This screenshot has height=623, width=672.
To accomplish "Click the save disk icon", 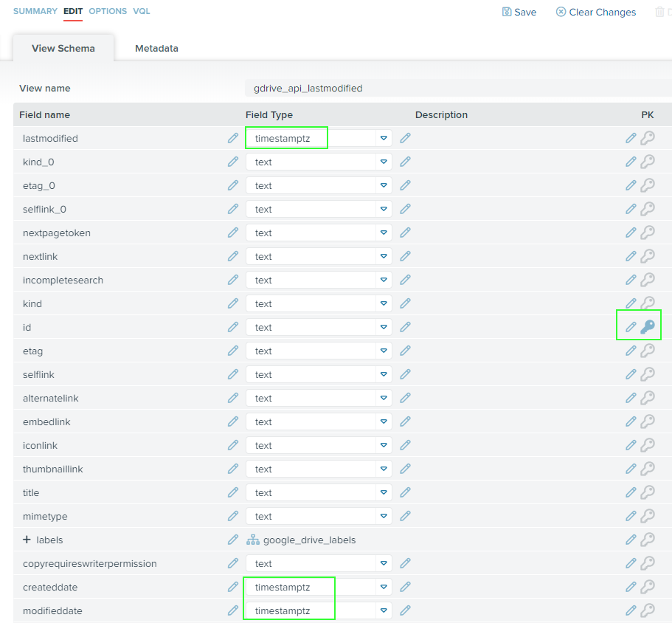I will click(507, 12).
